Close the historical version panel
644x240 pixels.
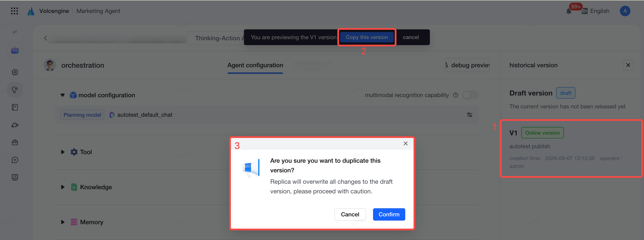628,65
